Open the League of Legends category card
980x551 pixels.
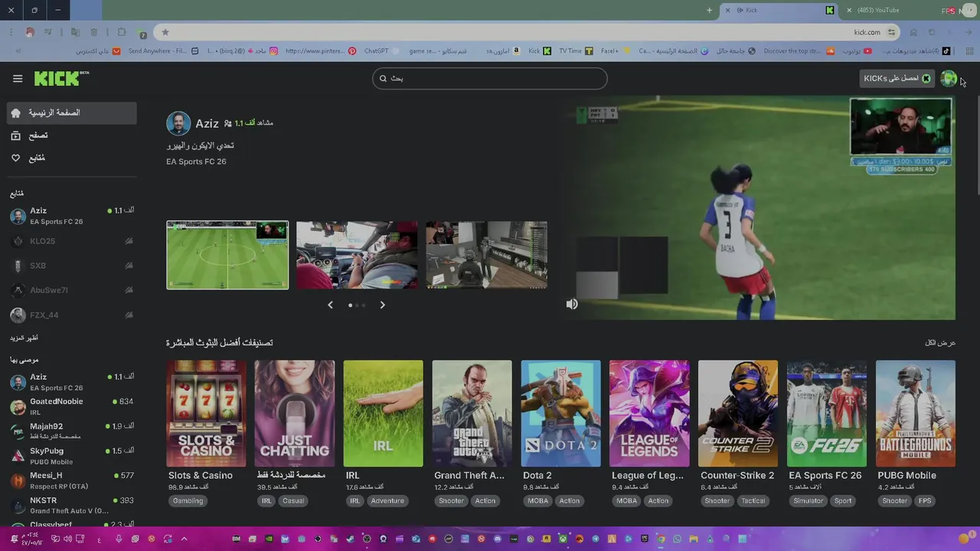coord(649,413)
